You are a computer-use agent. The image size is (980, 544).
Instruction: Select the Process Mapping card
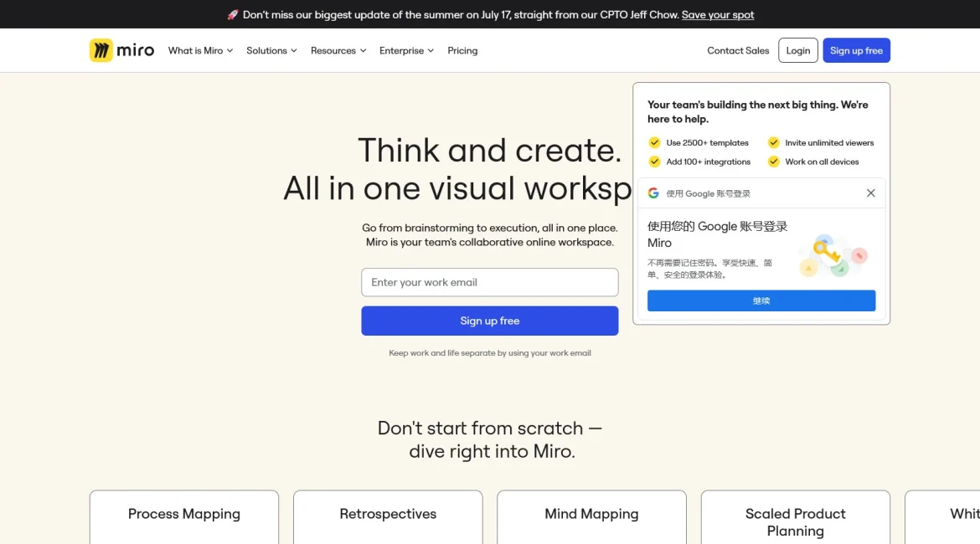point(183,516)
